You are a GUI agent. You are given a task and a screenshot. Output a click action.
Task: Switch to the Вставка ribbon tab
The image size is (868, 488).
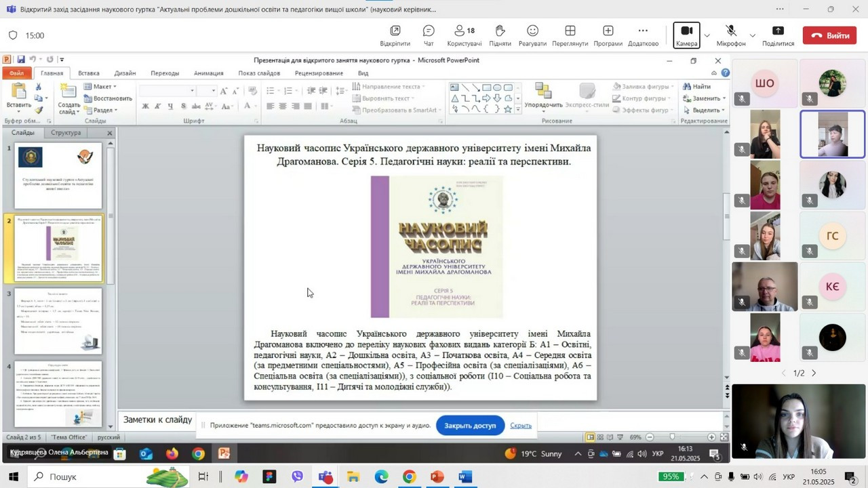point(88,73)
